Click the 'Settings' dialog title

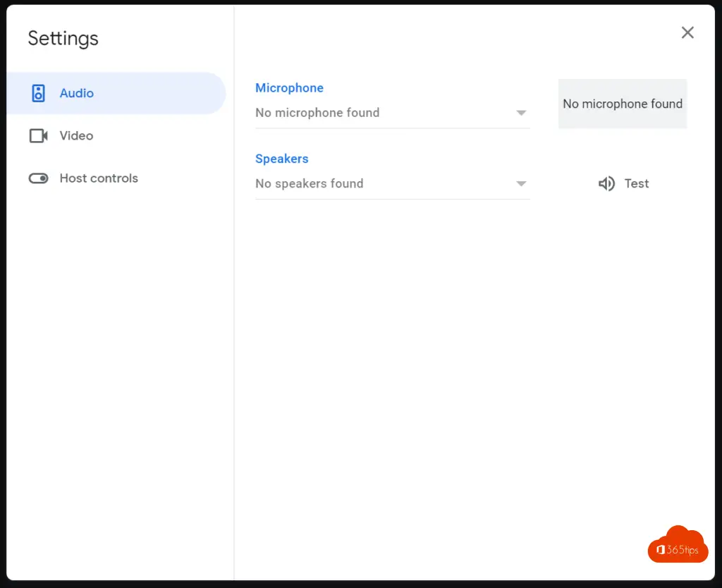pos(63,38)
